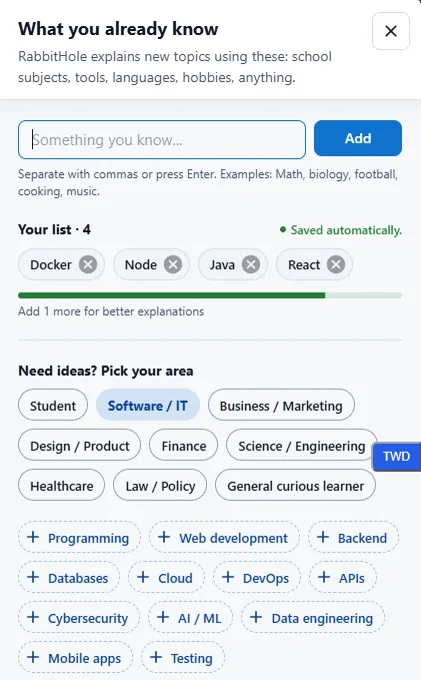Pick the General curious learner area
The width and height of the screenshot is (421, 680).
[295, 486]
